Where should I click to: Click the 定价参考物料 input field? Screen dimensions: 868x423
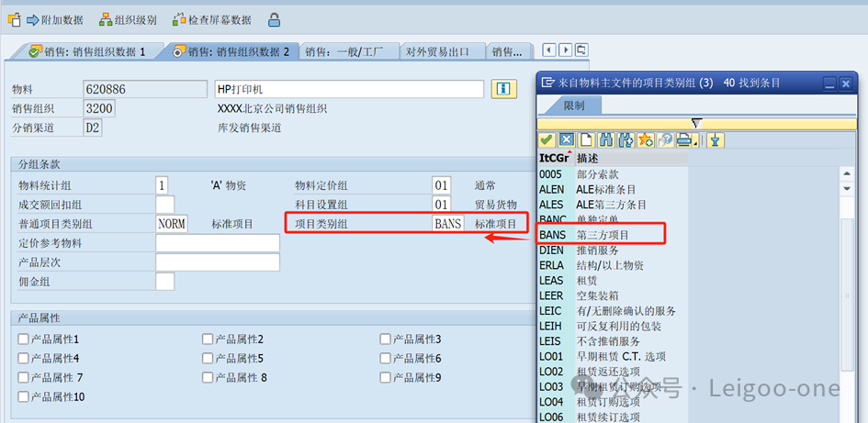[218, 243]
